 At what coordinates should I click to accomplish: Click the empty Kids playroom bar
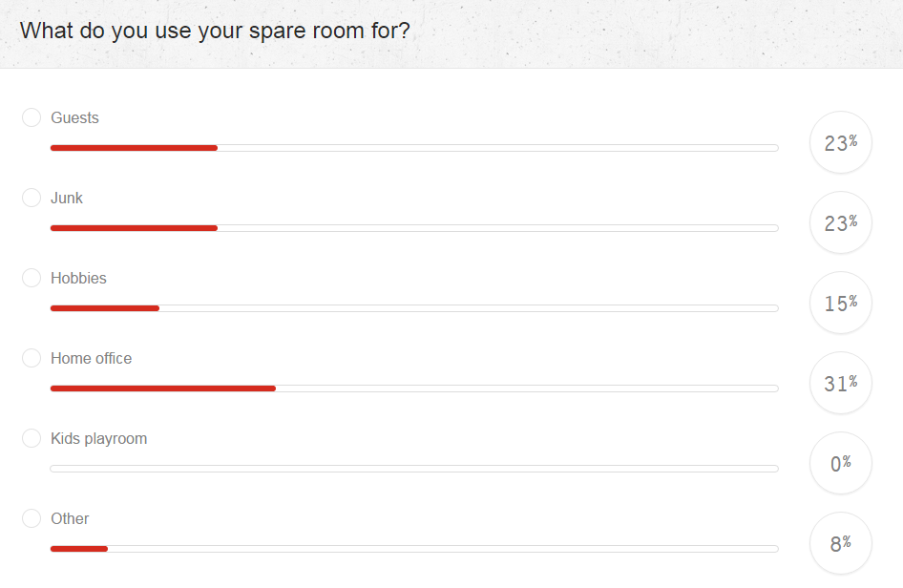[414, 468]
